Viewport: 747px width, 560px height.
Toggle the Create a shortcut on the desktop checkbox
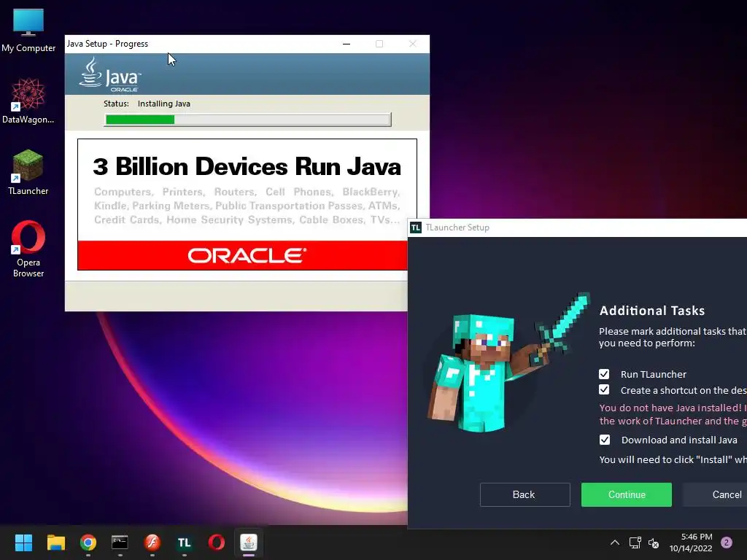(x=604, y=389)
